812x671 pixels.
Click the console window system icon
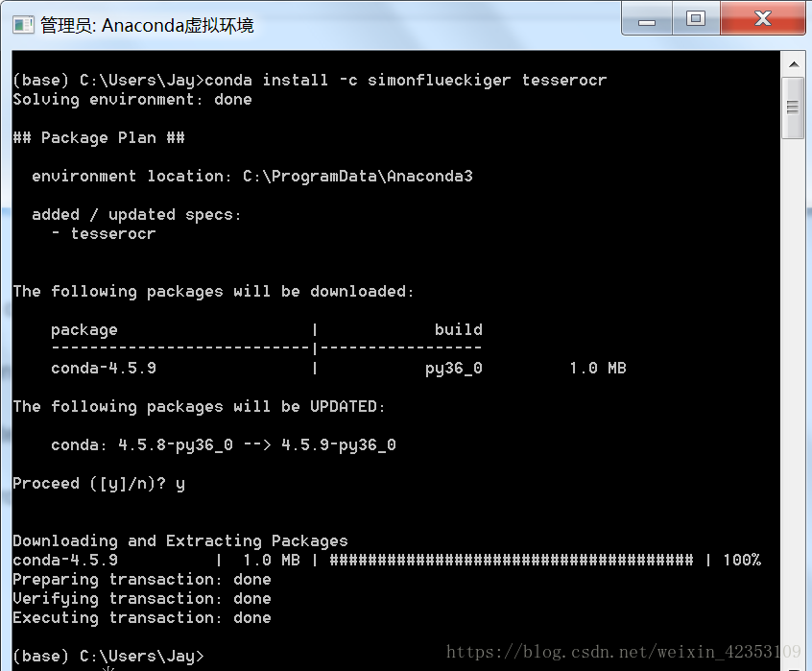click(x=23, y=24)
